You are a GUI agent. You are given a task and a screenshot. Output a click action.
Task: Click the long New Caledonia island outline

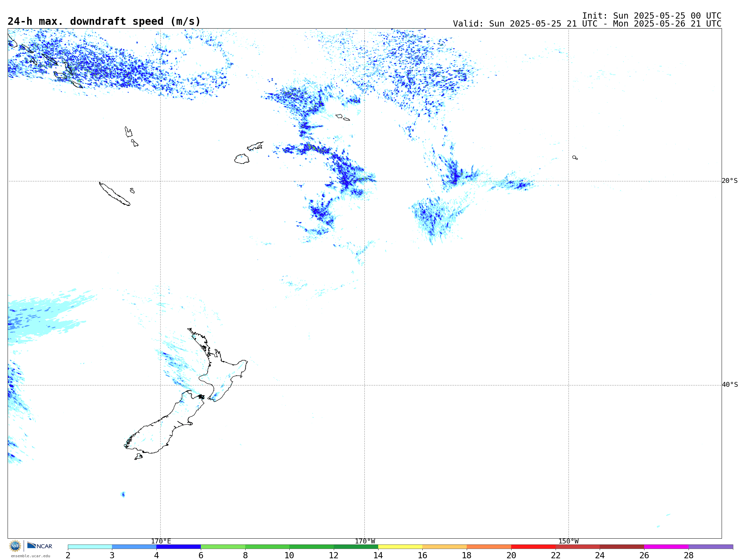[x=114, y=194]
